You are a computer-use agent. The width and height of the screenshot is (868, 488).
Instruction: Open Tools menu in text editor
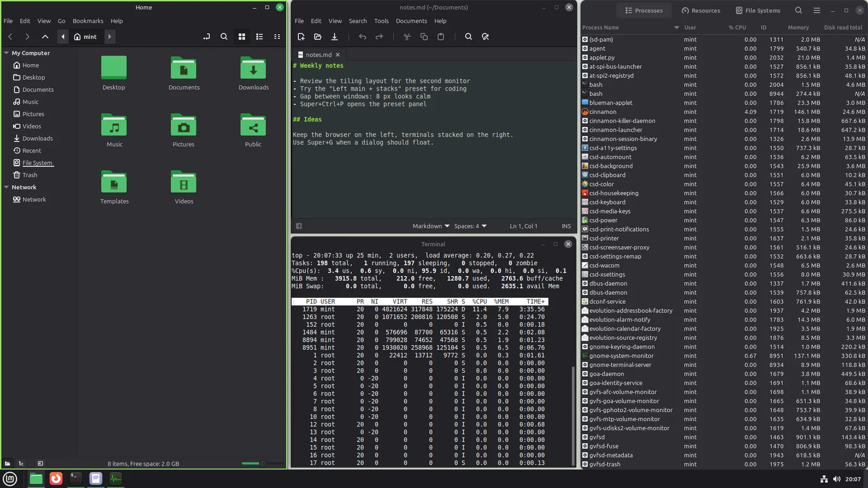(381, 21)
